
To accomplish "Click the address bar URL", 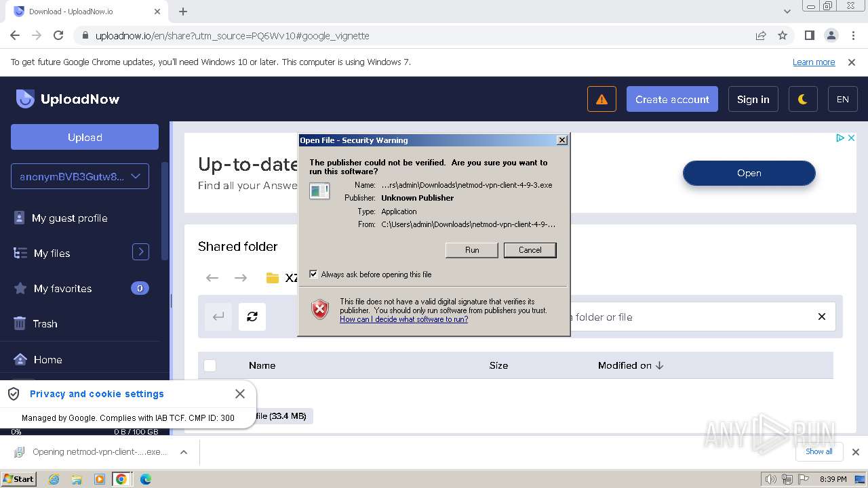I will (233, 35).
